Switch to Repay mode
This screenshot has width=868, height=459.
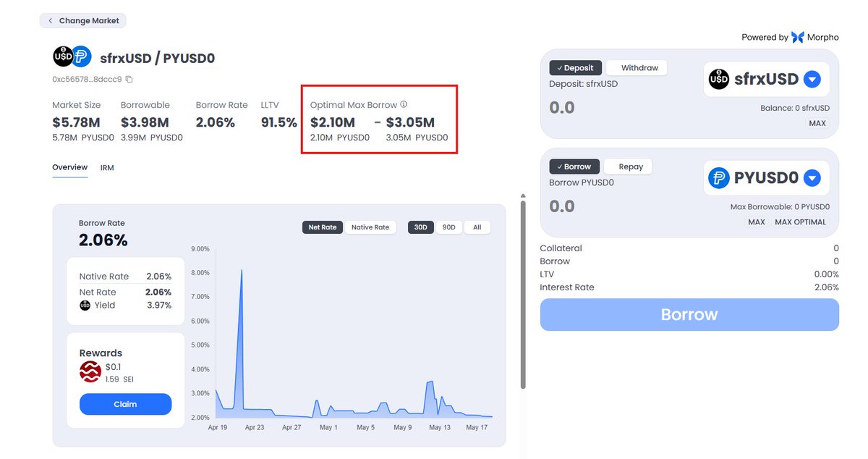pyautogui.click(x=628, y=167)
